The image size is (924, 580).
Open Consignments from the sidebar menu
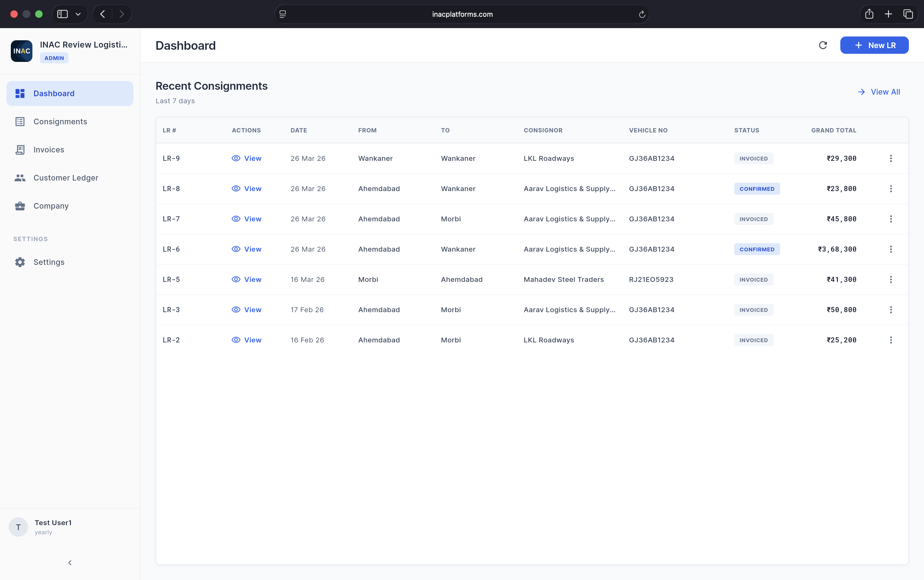click(60, 121)
